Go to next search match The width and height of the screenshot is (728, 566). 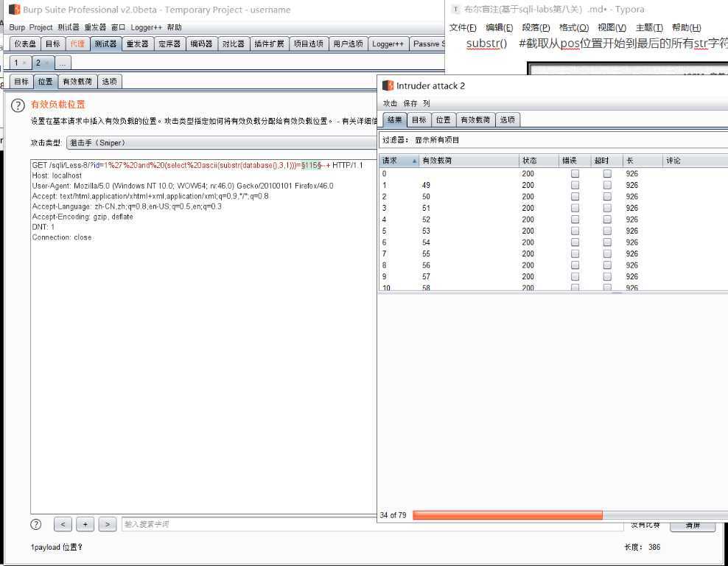click(x=108, y=524)
